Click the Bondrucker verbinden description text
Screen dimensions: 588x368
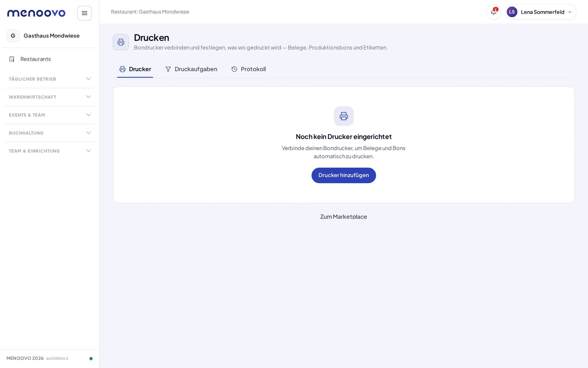click(x=261, y=47)
